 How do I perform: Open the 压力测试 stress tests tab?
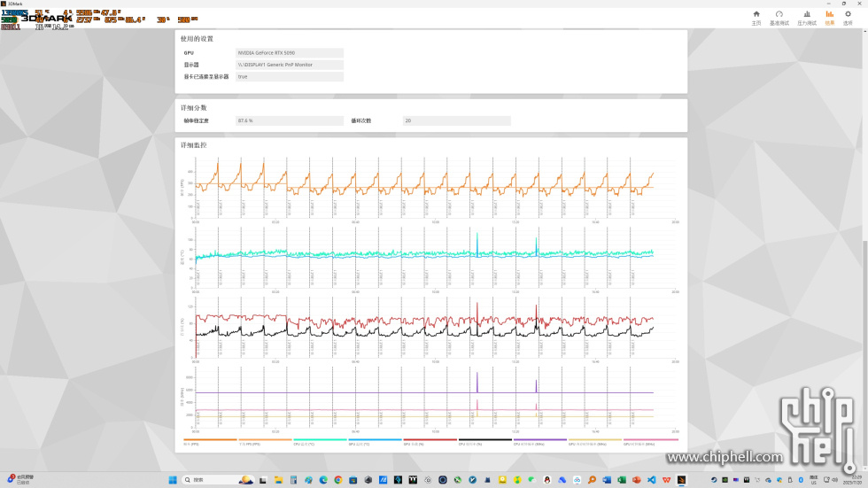807,18
